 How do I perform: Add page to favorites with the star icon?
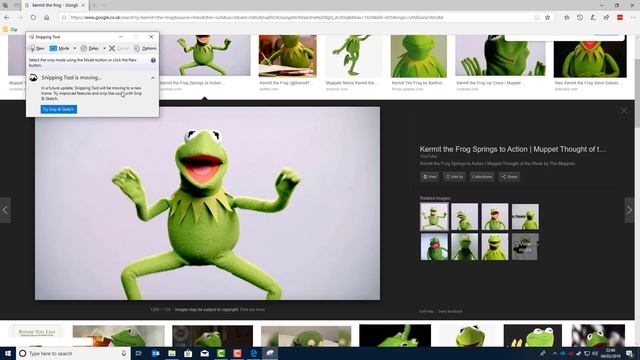[x=548, y=18]
